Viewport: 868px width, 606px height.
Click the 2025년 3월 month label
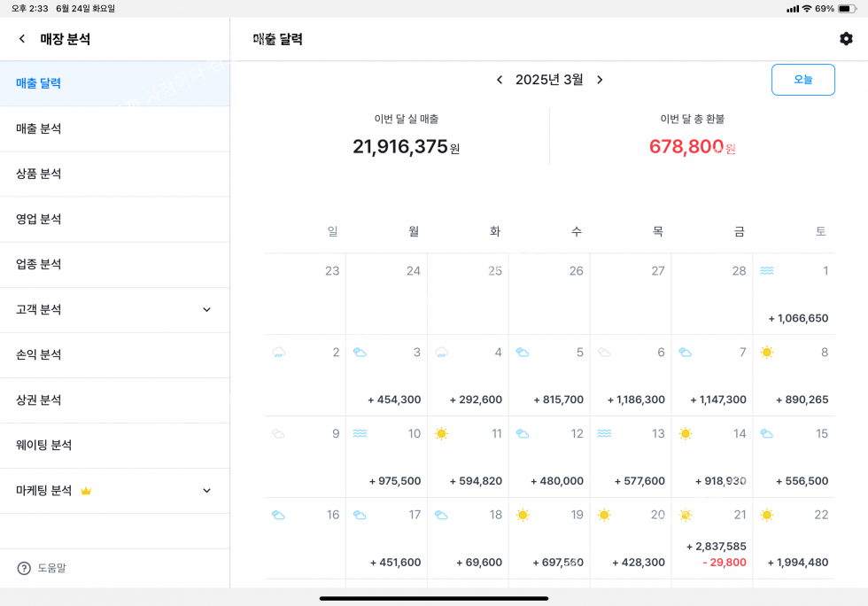click(x=549, y=80)
